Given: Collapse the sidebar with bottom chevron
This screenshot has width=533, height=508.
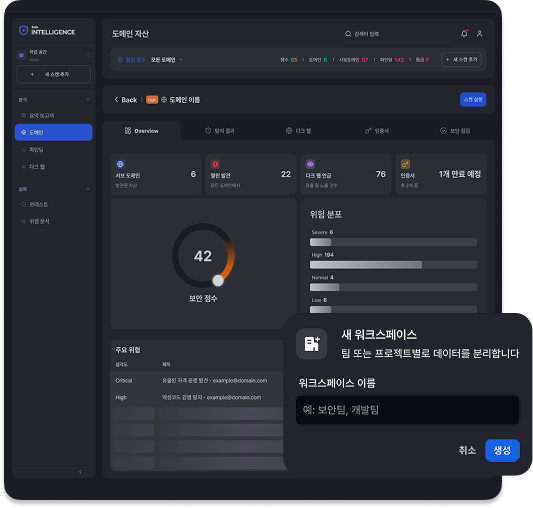Looking at the screenshot, I should (x=80, y=472).
